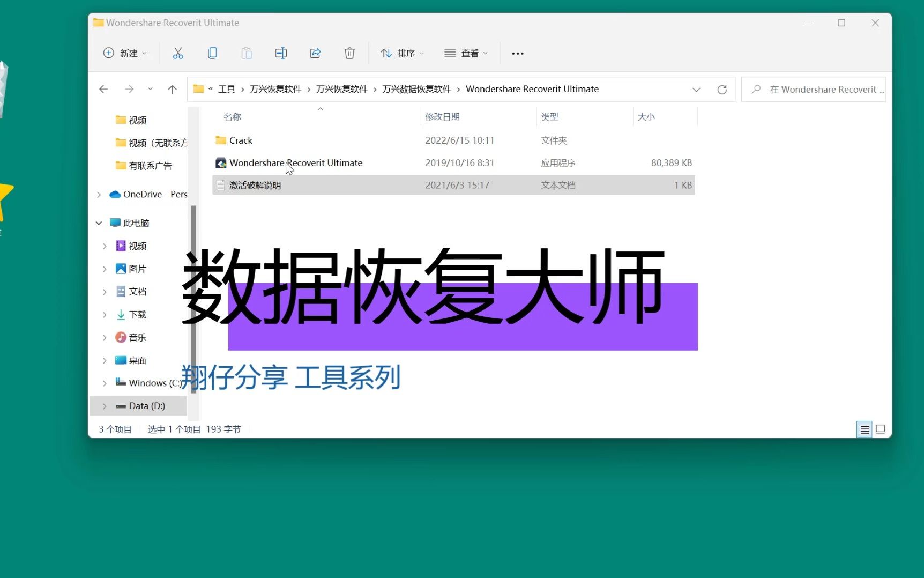Viewport: 924px width, 578px height.
Task: Switch to details view in status bar
Action: click(x=865, y=429)
